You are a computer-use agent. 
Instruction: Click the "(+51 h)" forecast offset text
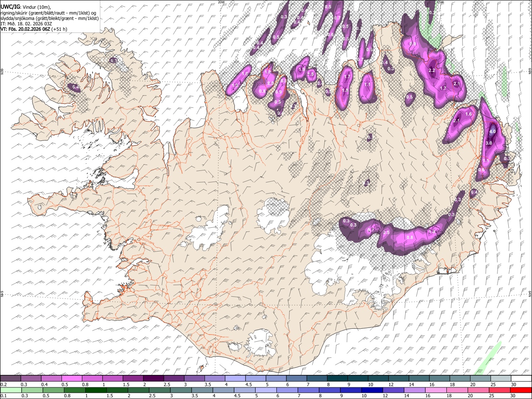click(x=59, y=30)
